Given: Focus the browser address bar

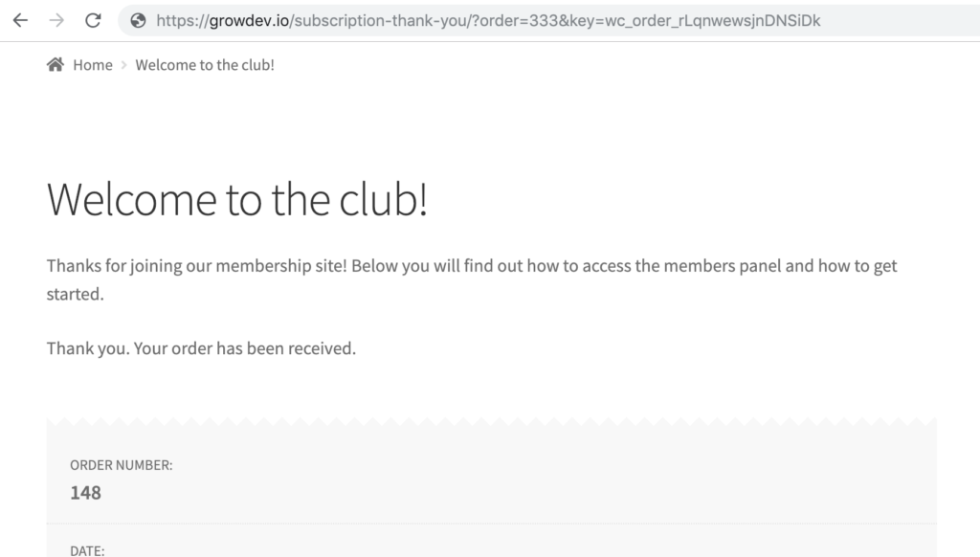Looking at the screenshot, I should 550,21.
